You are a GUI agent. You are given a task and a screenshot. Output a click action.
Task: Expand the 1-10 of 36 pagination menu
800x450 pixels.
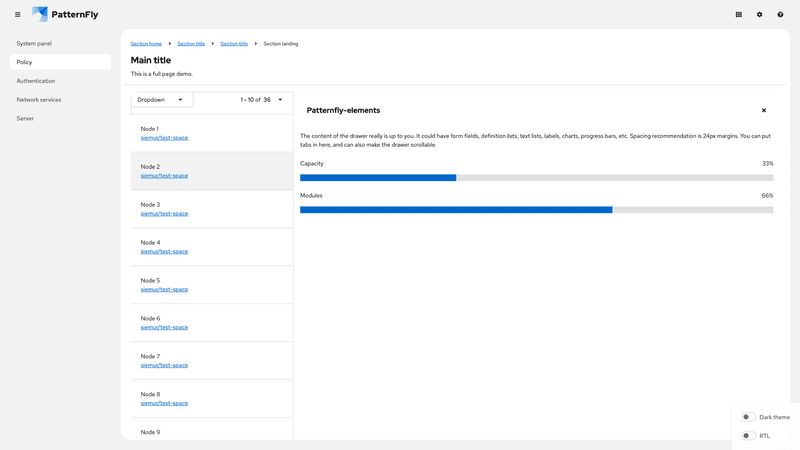click(x=261, y=99)
